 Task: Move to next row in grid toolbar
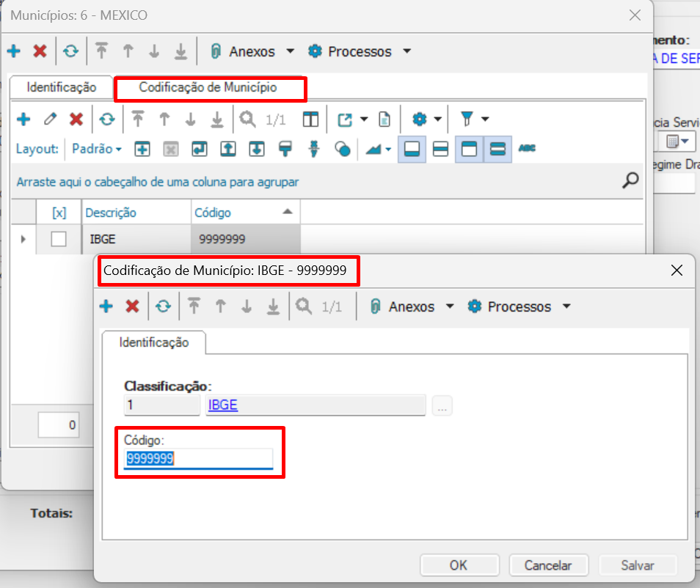click(x=191, y=119)
